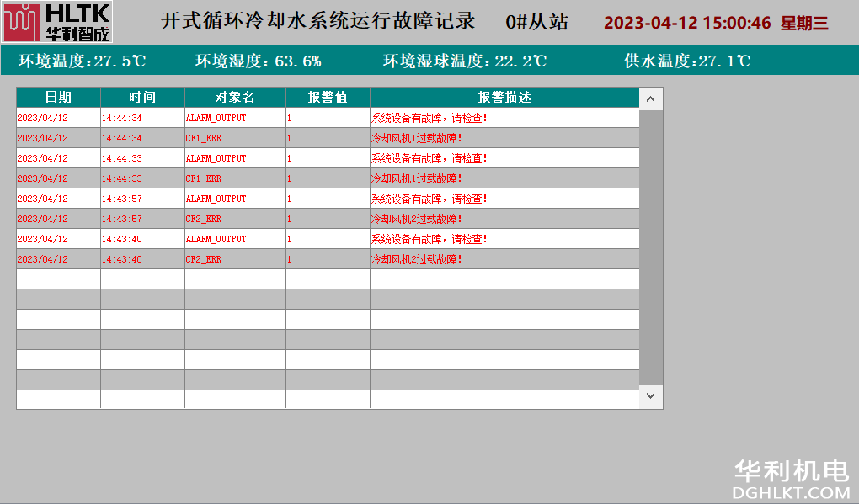Image resolution: width=859 pixels, height=504 pixels.
Task: Click 冷却风机1过载故障 description at 14:44:33 row
Action: click(x=417, y=178)
